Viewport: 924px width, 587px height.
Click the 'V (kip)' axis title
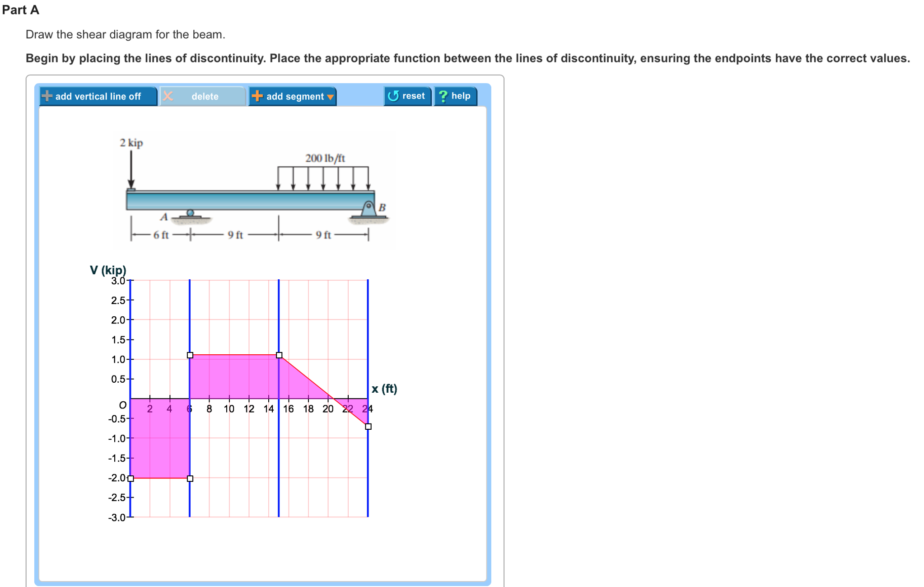108,270
